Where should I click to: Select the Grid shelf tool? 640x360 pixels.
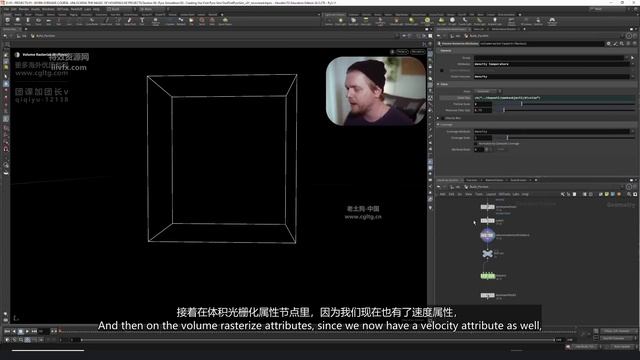click(x=49, y=21)
